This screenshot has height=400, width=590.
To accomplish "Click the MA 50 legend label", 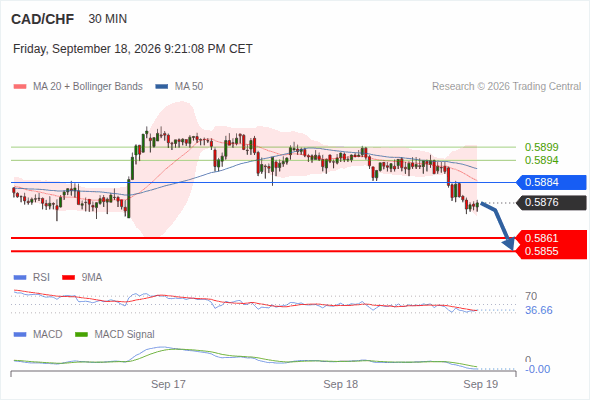I will coord(189,87).
